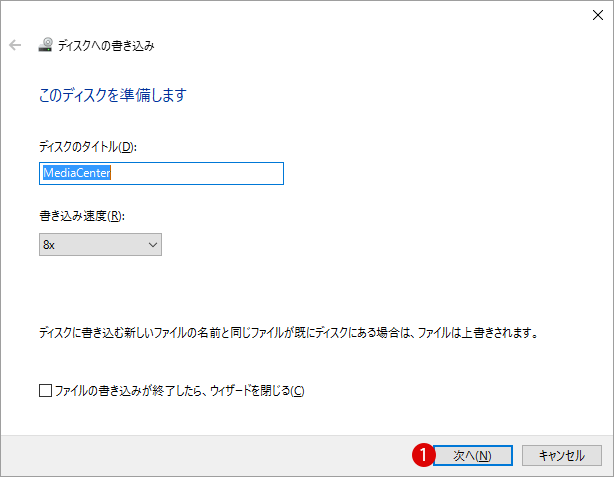Toggle the ウィザードを閉じる checkbox
This screenshot has width=614, height=477.
click(x=45, y=390)
